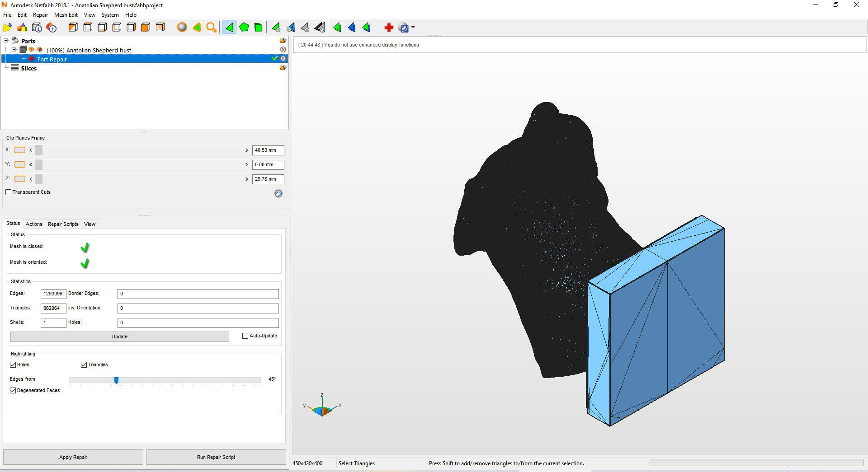
Task: Remove the Anatolian Shepherd bust part
Action: point(283,50)
